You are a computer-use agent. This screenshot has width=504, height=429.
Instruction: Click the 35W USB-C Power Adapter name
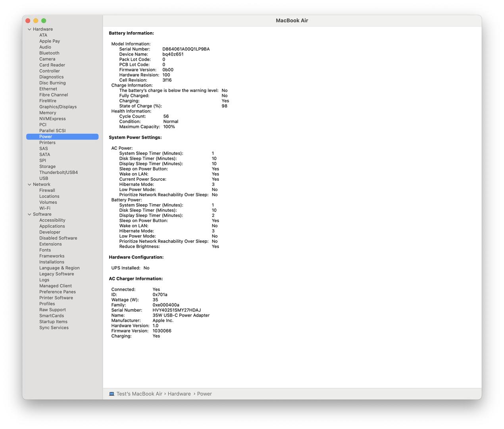(x=181, y=315)
